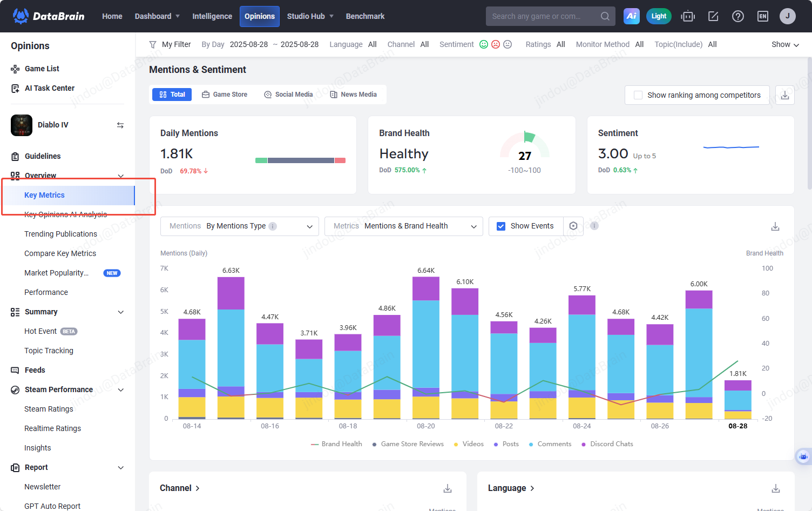812x511 pixels.
Task: Open Metrics Mentions & Brand Health dropdown
Action: click(x=404, y=226)
